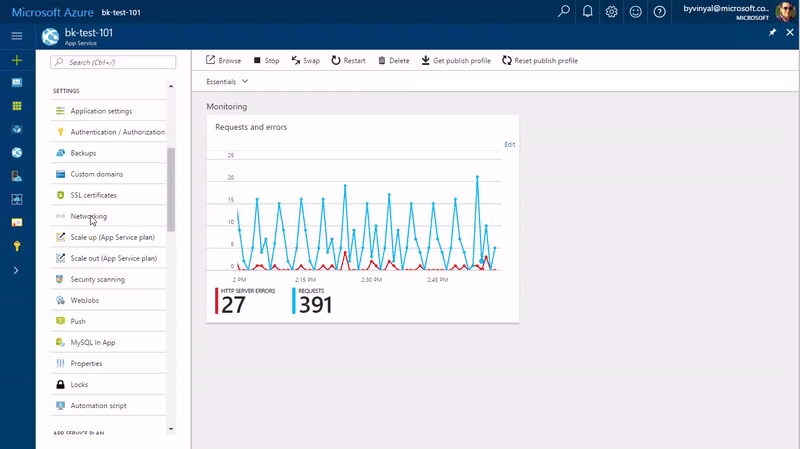
Task: Pin the blade using pin icon
Action: pyautogui.click(x=772, y=33)
